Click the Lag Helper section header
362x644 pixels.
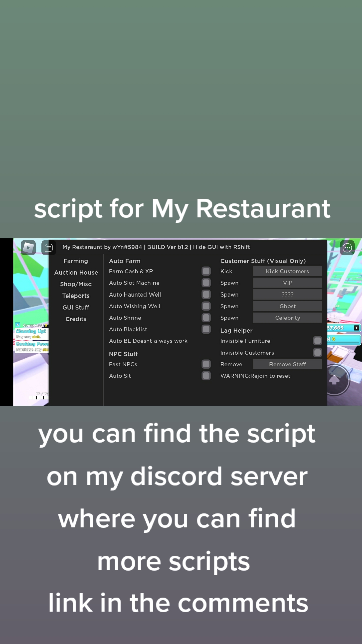click(x=236, y=331)
